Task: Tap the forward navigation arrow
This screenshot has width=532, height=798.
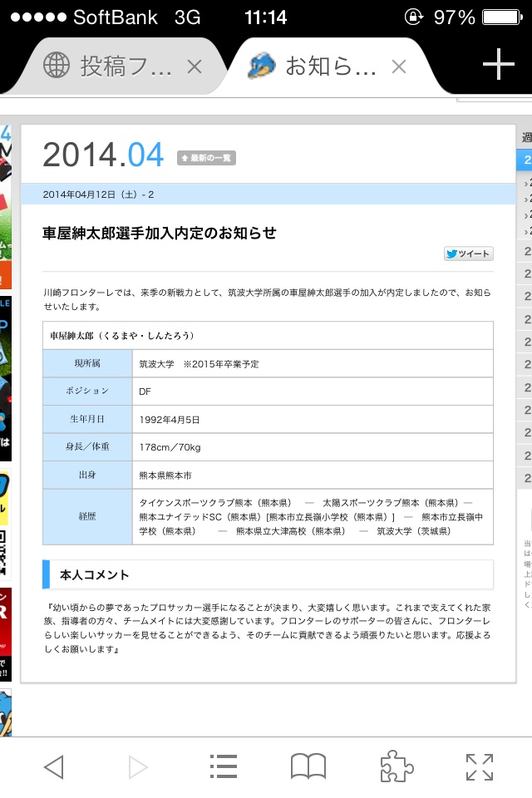Action: point(138,766)
